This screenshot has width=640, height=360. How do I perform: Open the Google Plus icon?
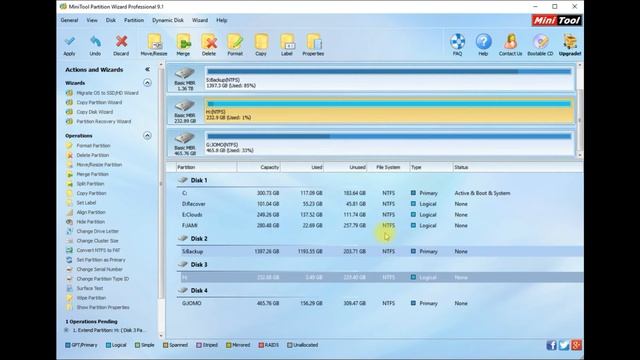click(x=576, y=345)
